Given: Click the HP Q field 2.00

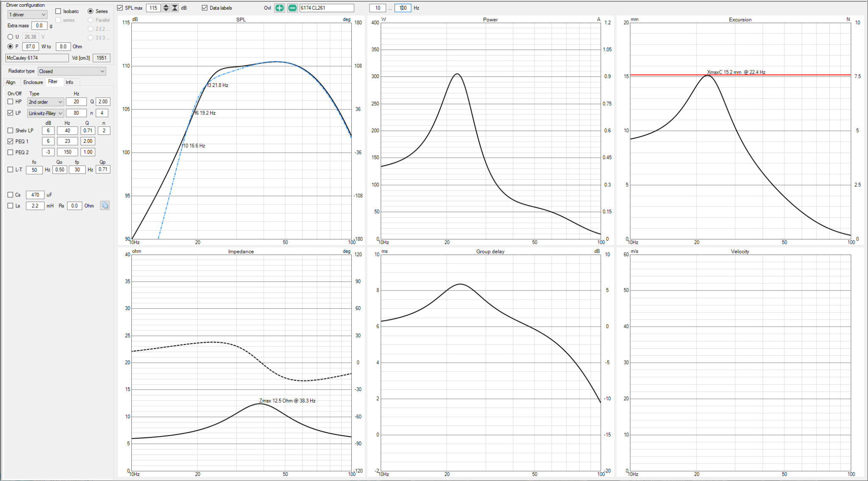Looking at the screenshot, I should pos(103,102).
